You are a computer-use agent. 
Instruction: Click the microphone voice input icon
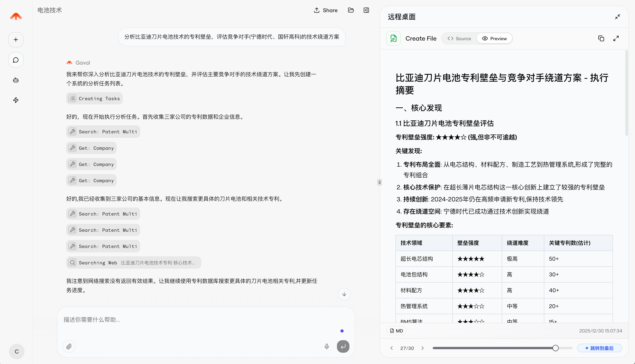(327, 346)
